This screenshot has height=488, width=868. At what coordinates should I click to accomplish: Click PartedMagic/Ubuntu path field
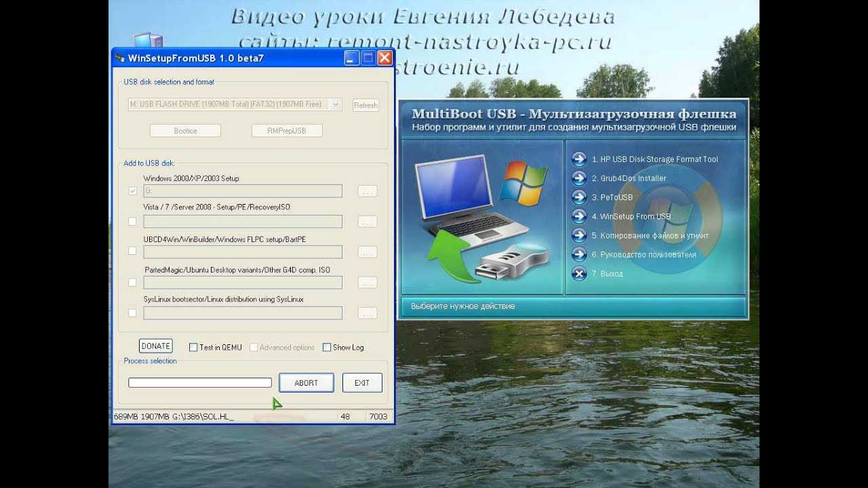[243, 283]
